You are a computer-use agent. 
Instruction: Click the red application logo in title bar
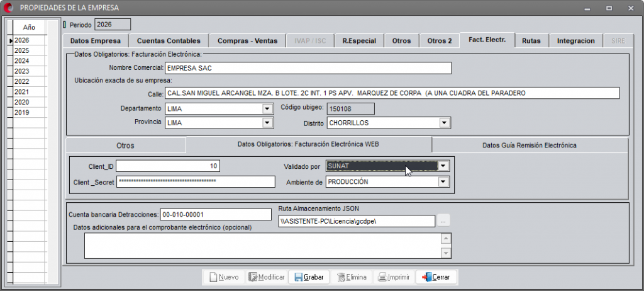pyautogui.click(x=8, y=8)
